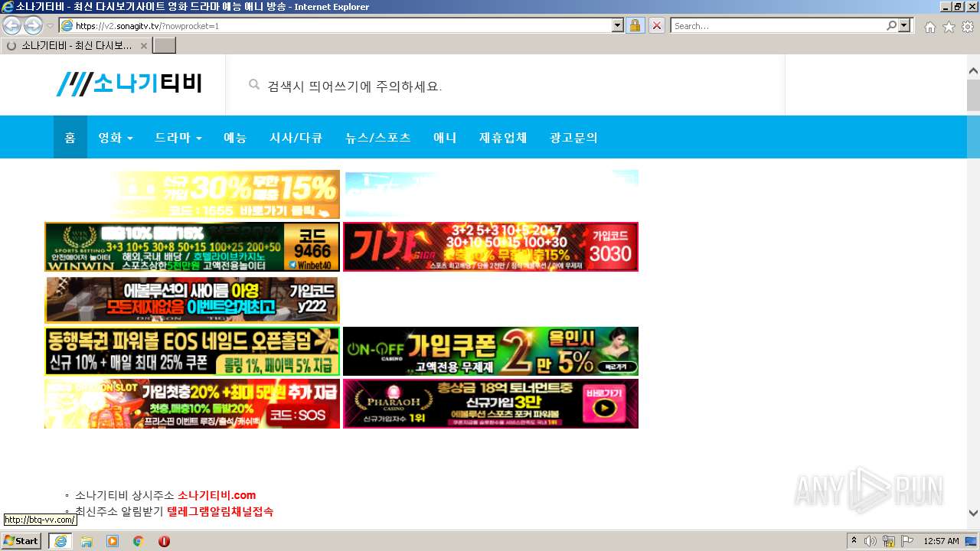Open the Action Center flag icon
980x551 pixels.
coord(906,541)
